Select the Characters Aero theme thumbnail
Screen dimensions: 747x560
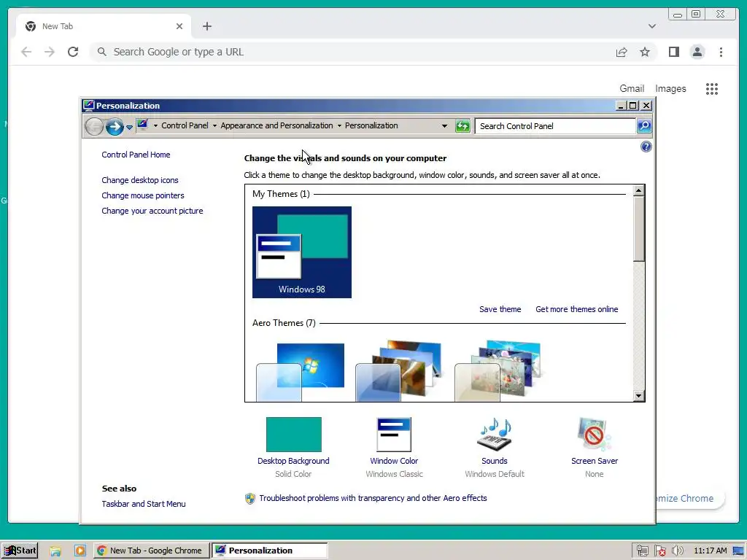(x=500, y=370)
